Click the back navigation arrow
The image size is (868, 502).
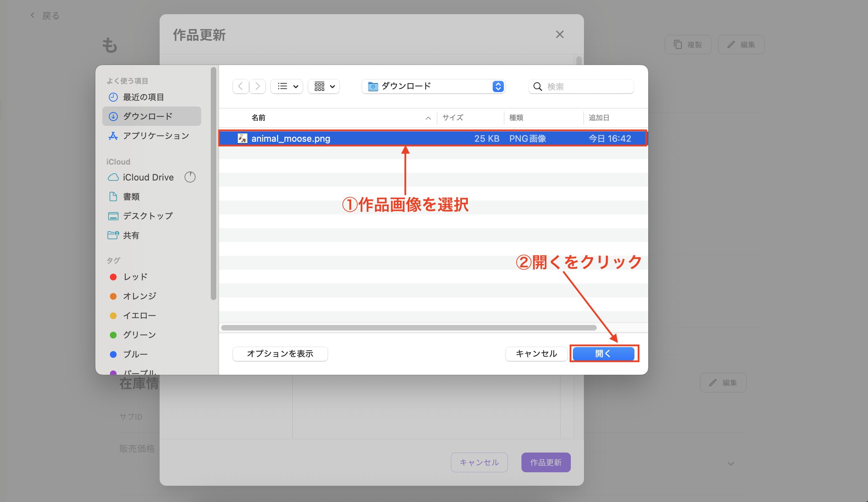coord(240,86)
